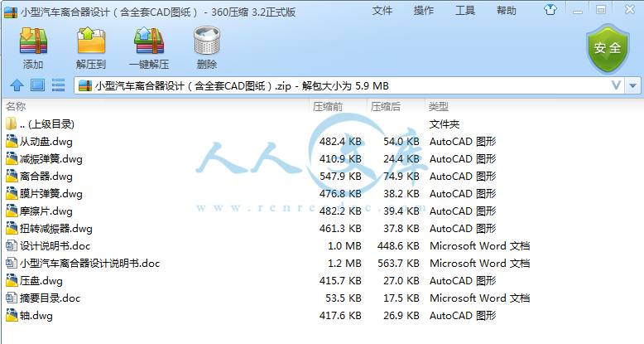
Task: Click the green 安全 shield badge
Action: [608, 49]
